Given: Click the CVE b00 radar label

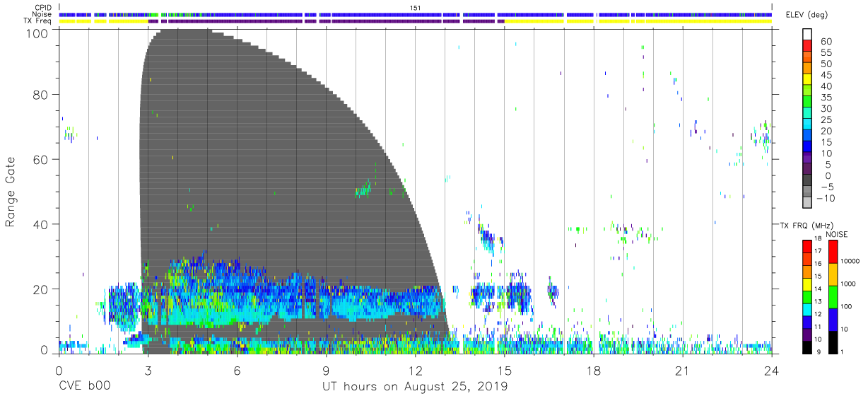Looking at the screenshot, I should coord(84,387).
